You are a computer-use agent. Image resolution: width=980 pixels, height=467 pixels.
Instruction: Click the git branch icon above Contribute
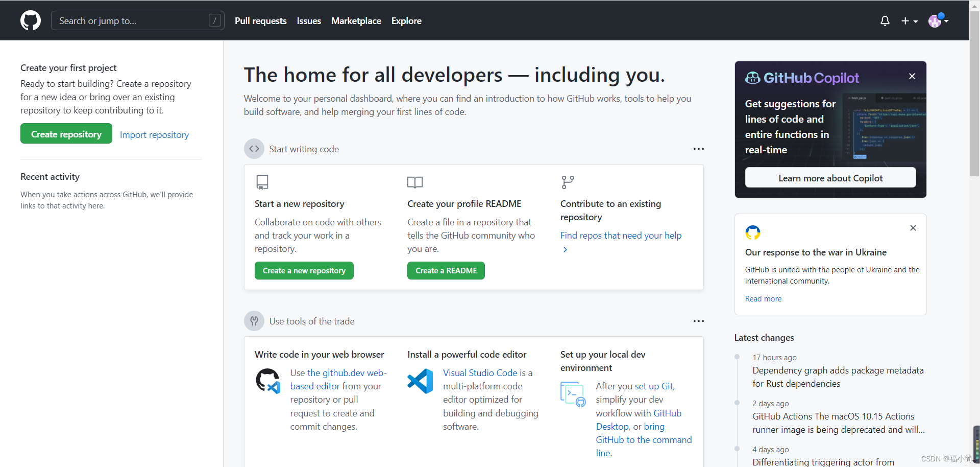click(568, 182)
